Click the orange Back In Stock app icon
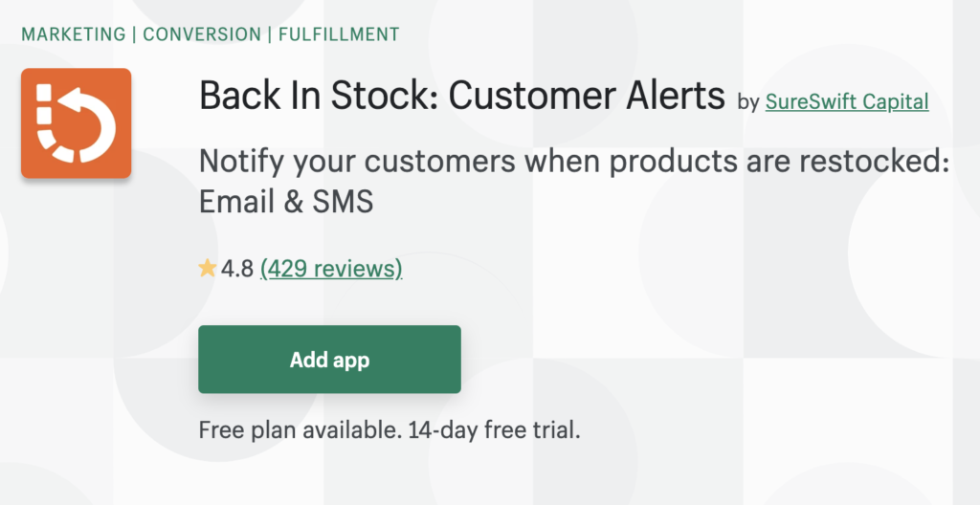The height and width of the screenshot is (505, 980). tap(76, 123)
